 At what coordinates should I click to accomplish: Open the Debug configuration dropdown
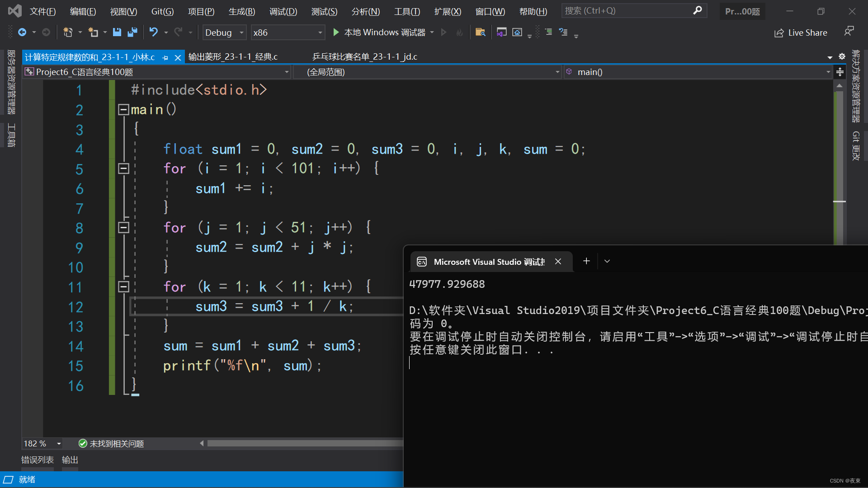pos(241,33)
